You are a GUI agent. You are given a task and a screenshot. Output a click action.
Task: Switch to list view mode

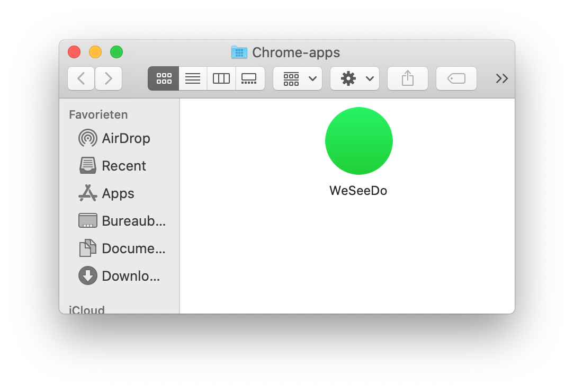tap(193, 78)
